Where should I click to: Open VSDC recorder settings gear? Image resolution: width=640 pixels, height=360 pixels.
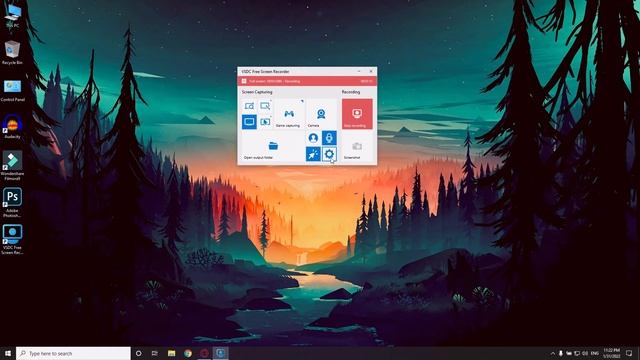(x=329, y=154)
